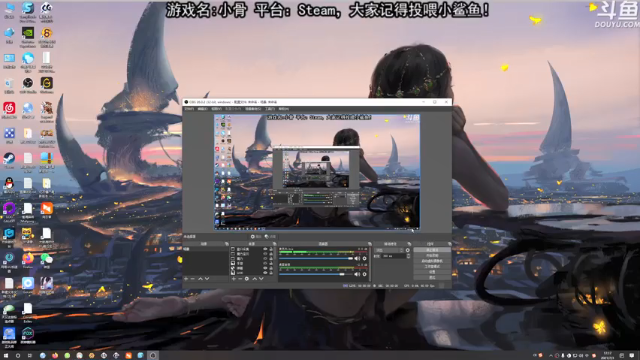This screenshot has height=360, width=640.
Task: Move scene up with arrow icon
Action: [x=200, y=279]
